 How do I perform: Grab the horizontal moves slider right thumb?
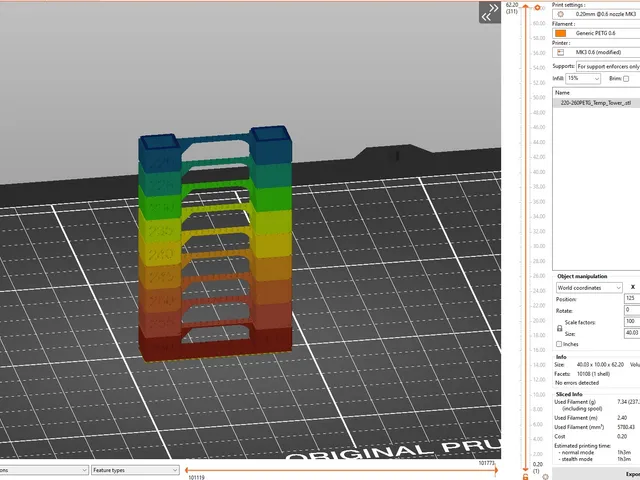(x=496, y=470)
